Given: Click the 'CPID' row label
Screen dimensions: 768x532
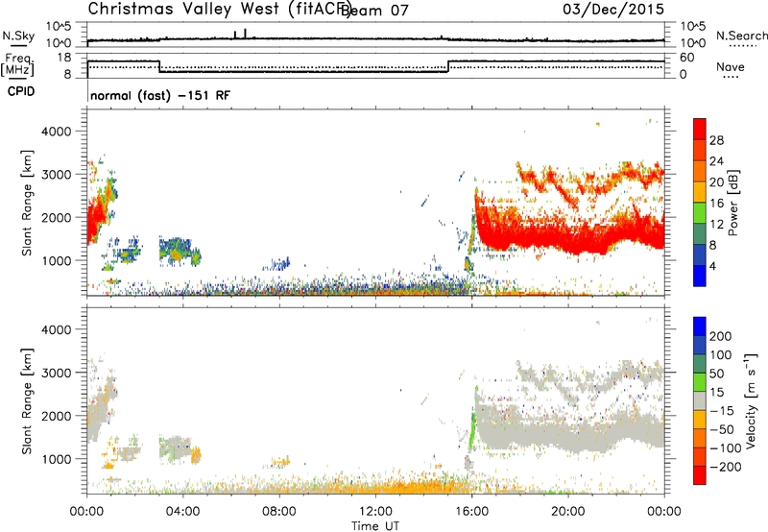Looking at the screenshot, I should (x=21, y=91).
